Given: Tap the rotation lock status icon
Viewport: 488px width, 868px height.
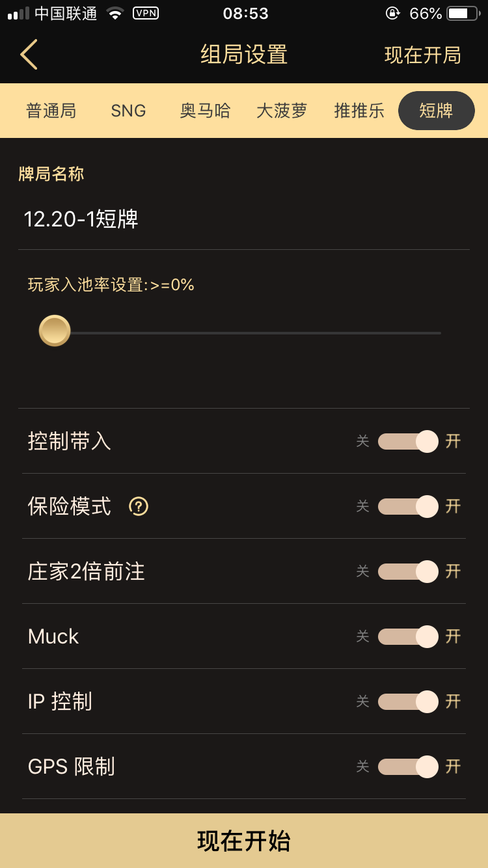Looking at the screenshot, I should pos(392,13).
